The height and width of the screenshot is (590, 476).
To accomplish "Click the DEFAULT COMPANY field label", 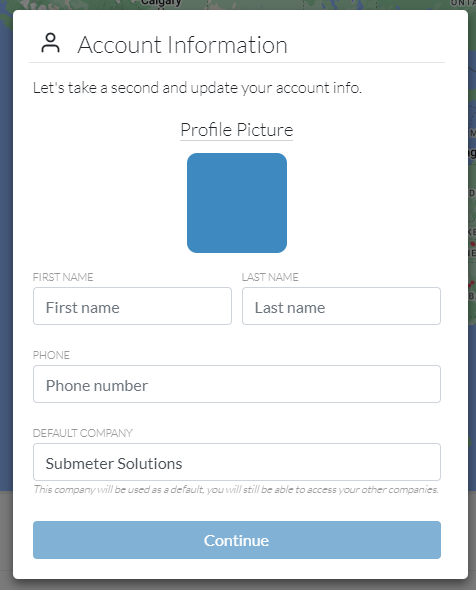I will (83, 433).
